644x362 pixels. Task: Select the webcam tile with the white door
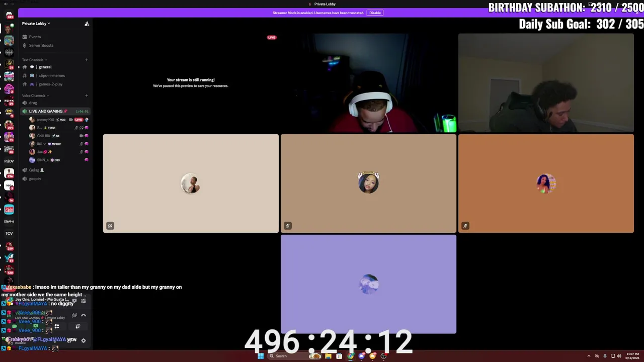(x=546, y=83)
